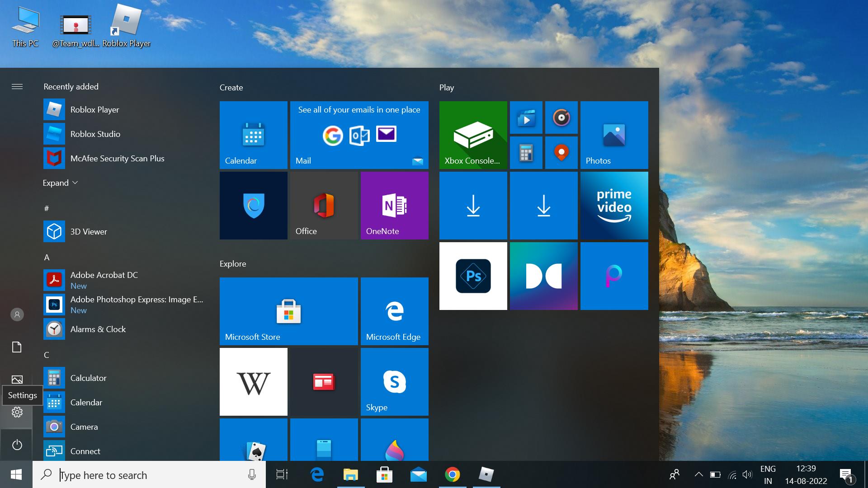The width and height of the screenshot is (868, 488).
Task: Open the Microsoft Store tile
Action: click(x=288, y=311)
